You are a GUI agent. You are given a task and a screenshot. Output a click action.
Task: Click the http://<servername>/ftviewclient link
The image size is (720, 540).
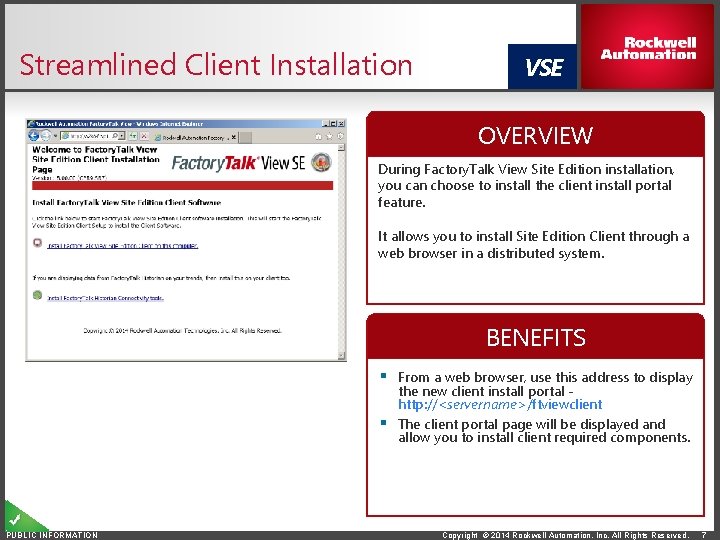click(x=500, y=405)
